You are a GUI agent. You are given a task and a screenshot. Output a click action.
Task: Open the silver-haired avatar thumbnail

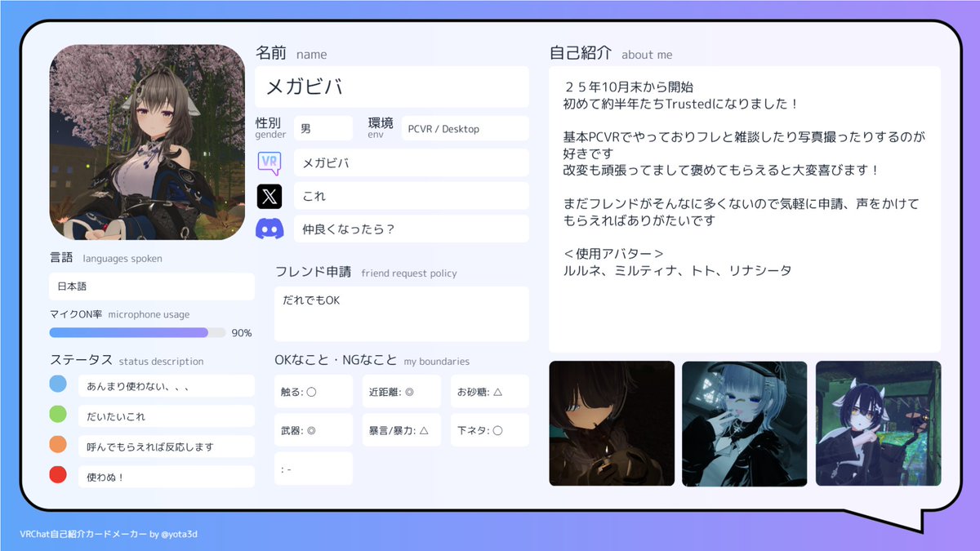745,423
